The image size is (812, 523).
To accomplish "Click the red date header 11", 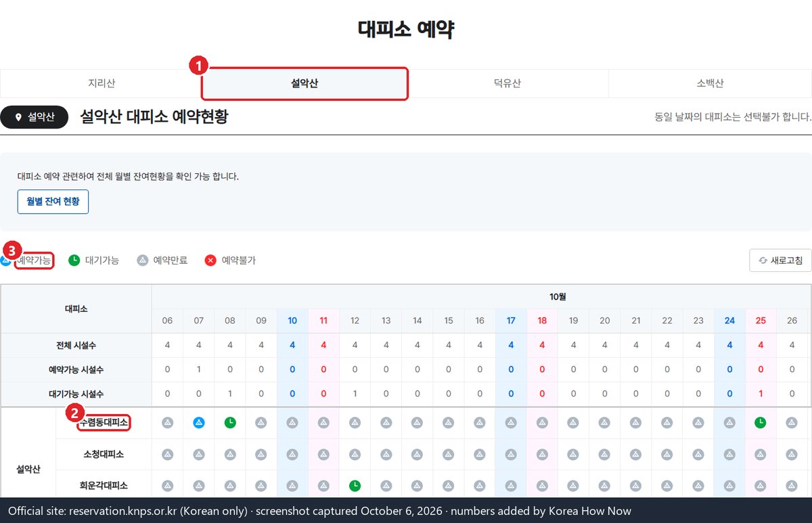I will pos(323,321).
